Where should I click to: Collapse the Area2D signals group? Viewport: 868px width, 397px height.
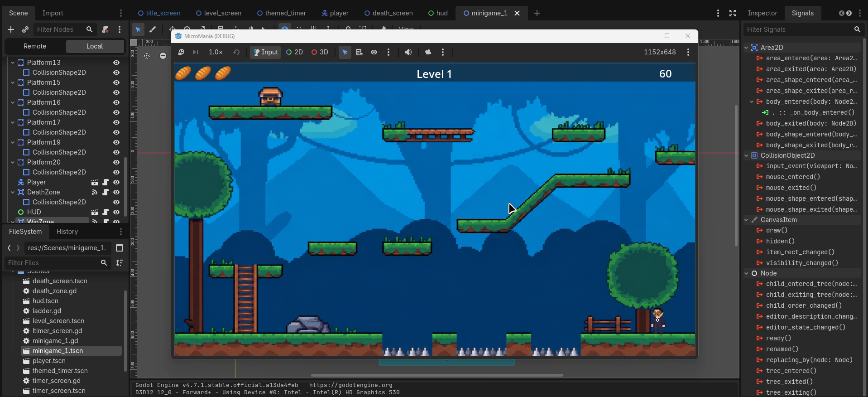coord(746,48)
